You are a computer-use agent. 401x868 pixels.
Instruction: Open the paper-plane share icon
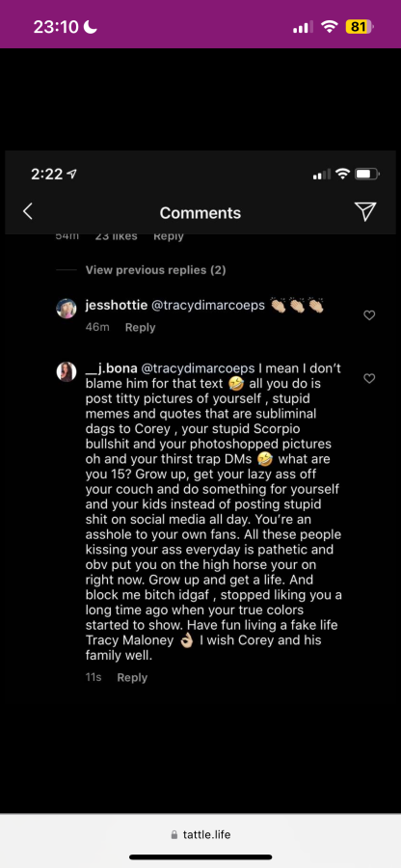coord(365,211)
